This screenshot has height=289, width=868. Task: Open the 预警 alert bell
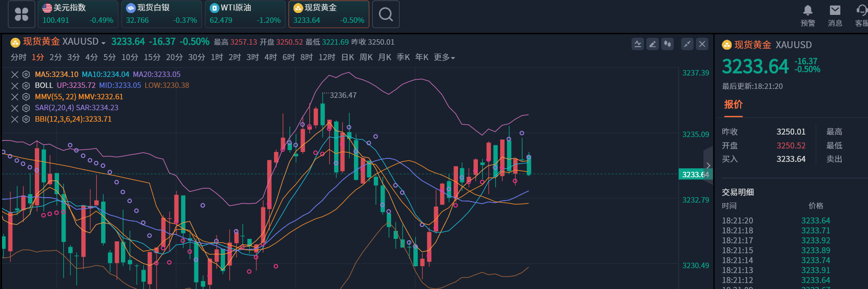click(x=808, y=15)
